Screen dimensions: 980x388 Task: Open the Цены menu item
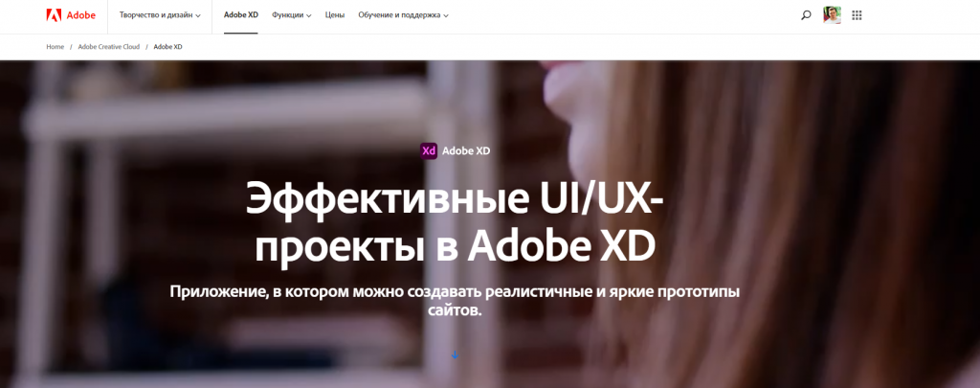coord(334,15)
